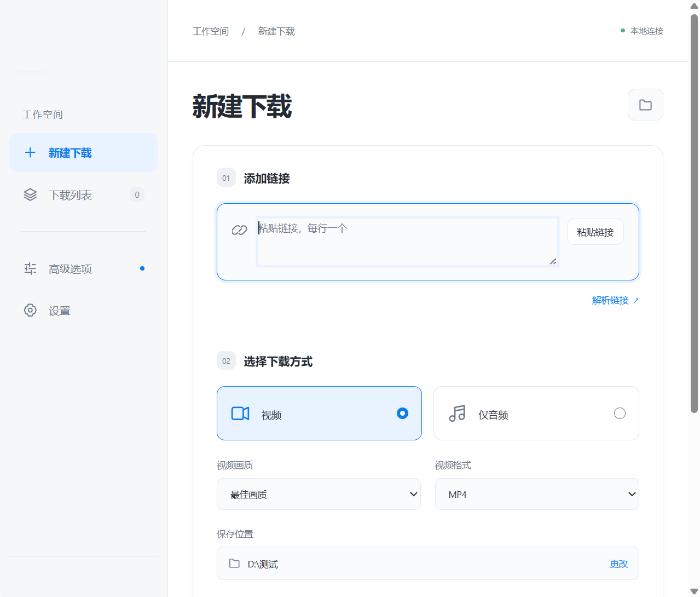Focus the 粘贴链接，每行一个 text area

(x=407, y=242)
